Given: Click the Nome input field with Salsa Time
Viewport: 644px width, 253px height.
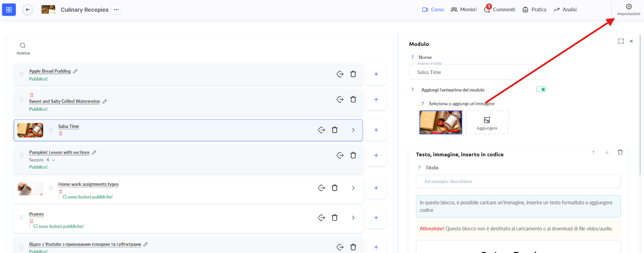Looking at the screenshot, I should [477, 72].
